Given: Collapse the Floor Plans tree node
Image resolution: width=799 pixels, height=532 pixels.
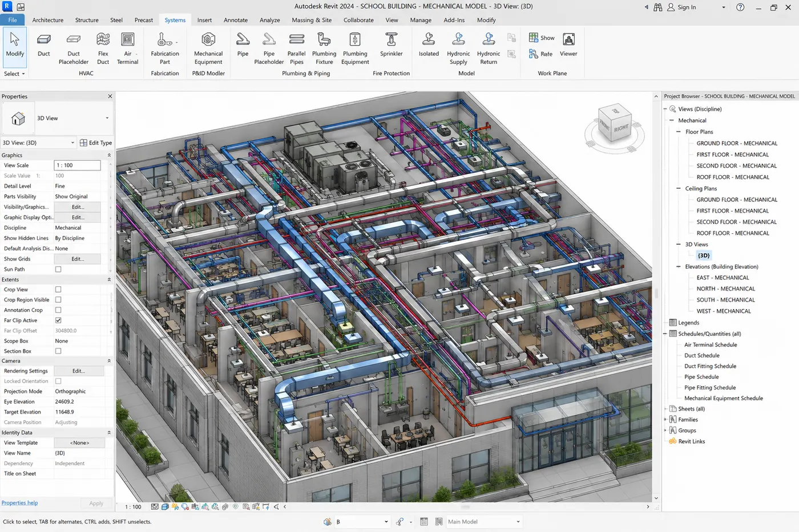Looking at the screenshot, I should 679,132.
